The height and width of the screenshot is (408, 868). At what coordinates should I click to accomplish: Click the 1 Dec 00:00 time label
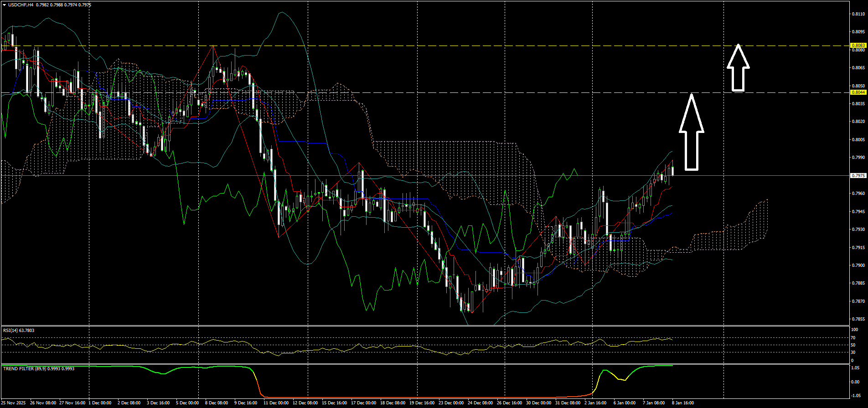100,403
